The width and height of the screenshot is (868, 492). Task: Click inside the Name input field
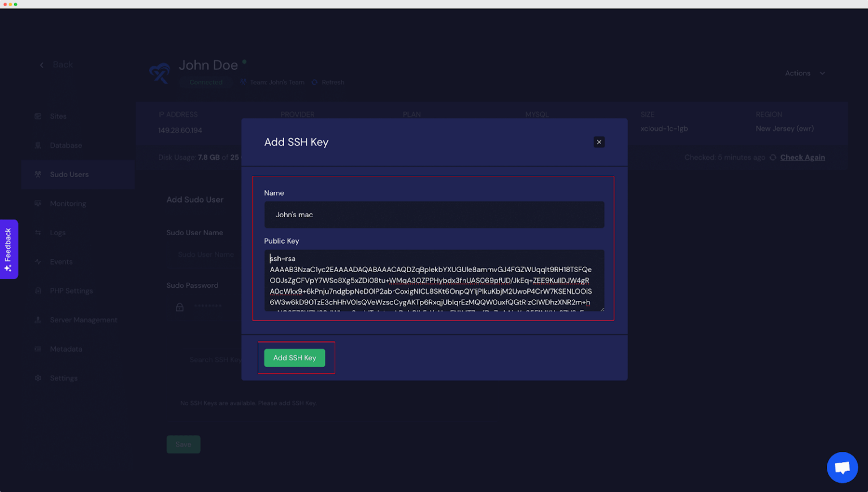(434, 214)
